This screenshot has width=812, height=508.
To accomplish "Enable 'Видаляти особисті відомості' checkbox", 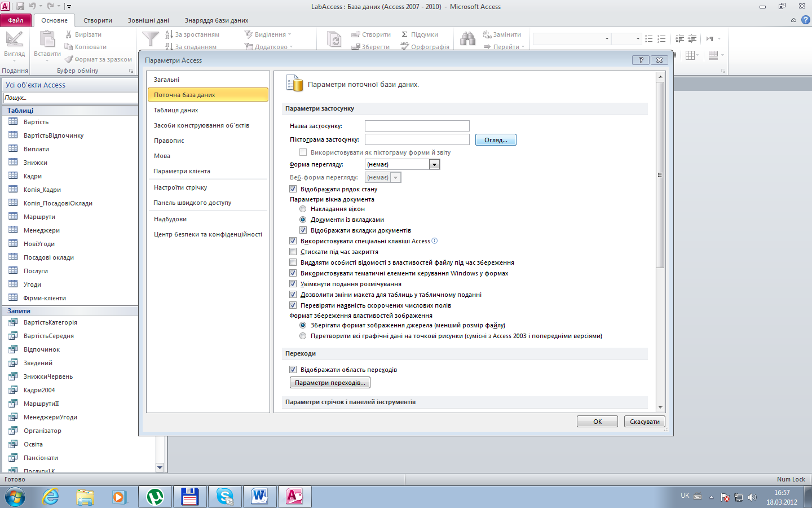I will point(293,262).
